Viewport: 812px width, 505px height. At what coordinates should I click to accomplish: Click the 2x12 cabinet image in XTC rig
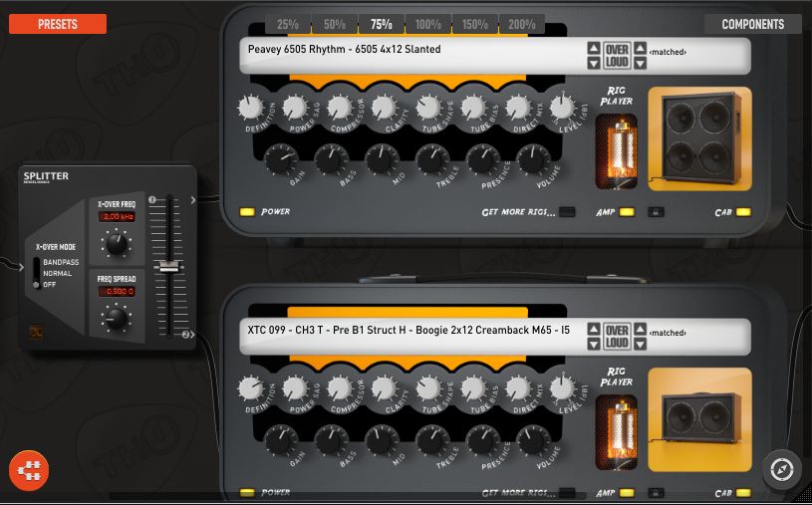(x=699, y=419)
